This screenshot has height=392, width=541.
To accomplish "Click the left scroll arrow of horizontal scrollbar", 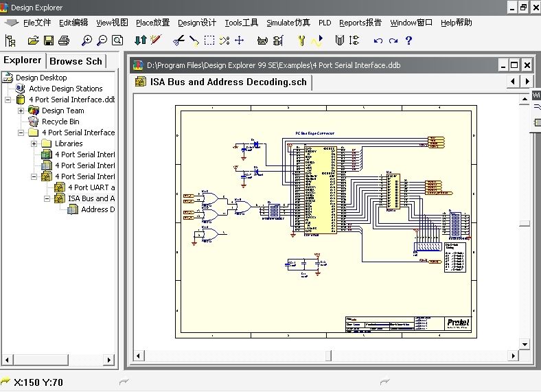I will 138,356.
